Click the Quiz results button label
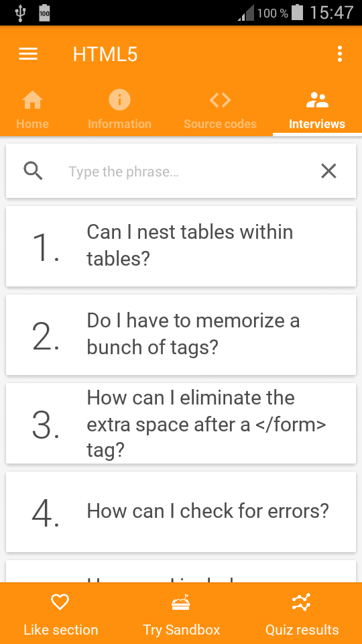This screenshot has width=362, height=644. (x=302, y=630)
